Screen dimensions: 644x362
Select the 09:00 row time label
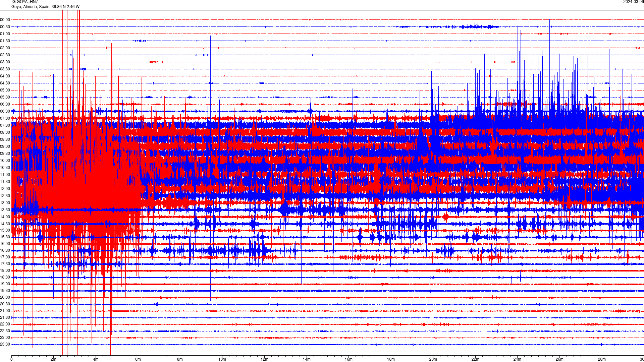(5, 146)
